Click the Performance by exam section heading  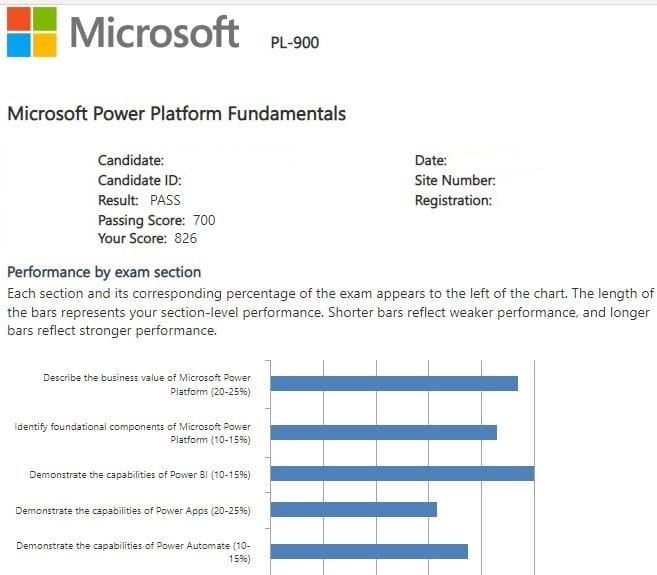click(104, 272)
